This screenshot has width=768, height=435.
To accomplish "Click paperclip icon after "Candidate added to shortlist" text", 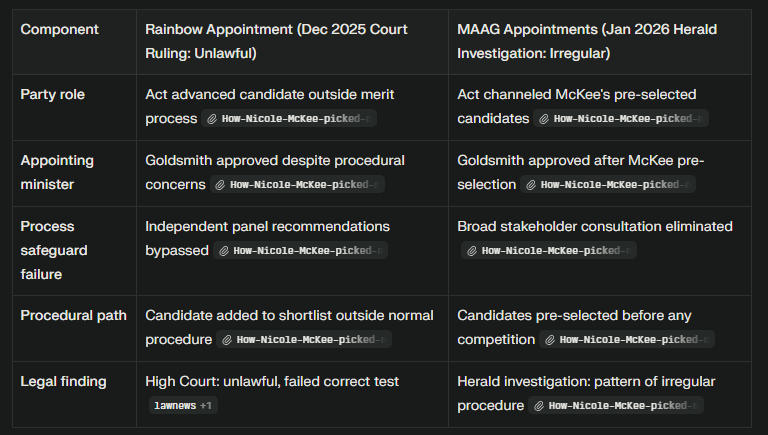I will (x=227, y=340).
